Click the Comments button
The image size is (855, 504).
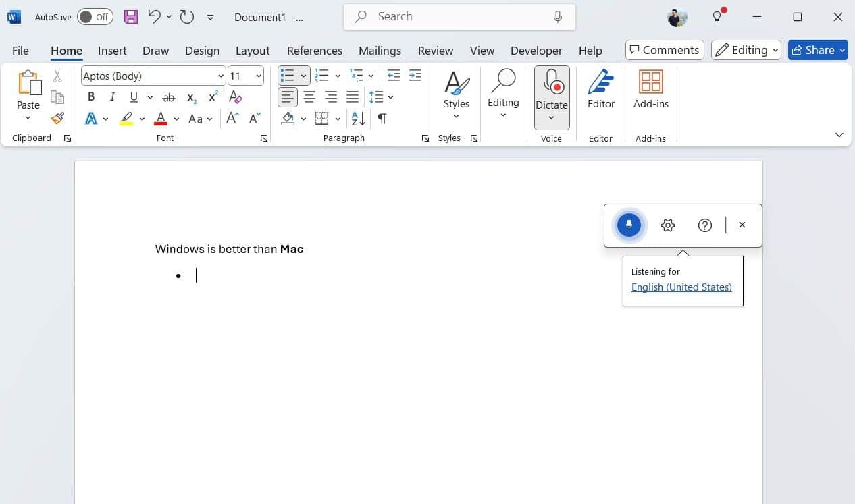664,49
